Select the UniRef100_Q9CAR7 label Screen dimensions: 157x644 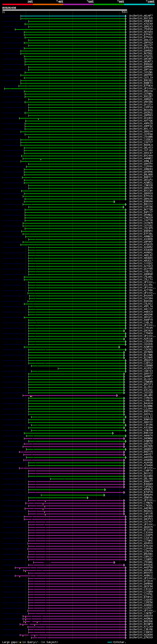pyautogui.click(x=141, y=59)
